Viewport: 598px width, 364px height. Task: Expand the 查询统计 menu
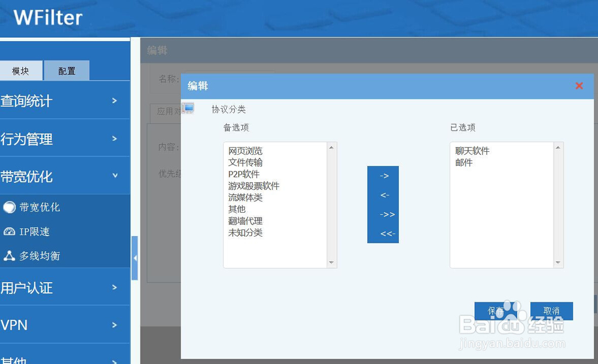tap(65, 101)
